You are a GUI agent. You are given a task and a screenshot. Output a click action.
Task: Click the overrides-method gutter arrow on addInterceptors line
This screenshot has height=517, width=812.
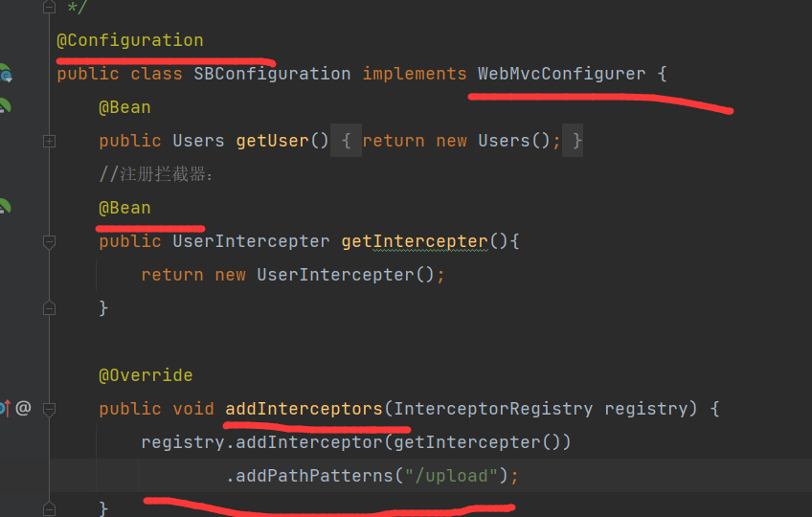pos(5,409)
